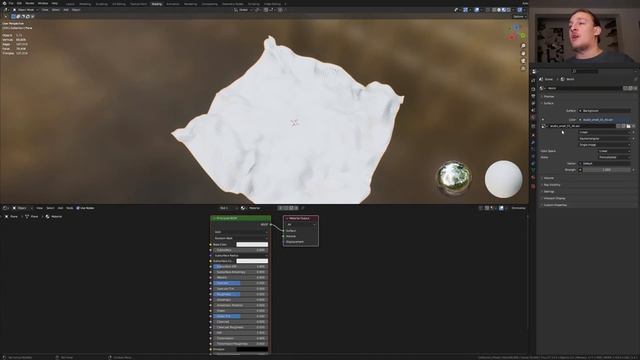The width and height of the screenshot is (640, 360).
Task: Click the Base Color white swatch
Action: tap(252, 244)
